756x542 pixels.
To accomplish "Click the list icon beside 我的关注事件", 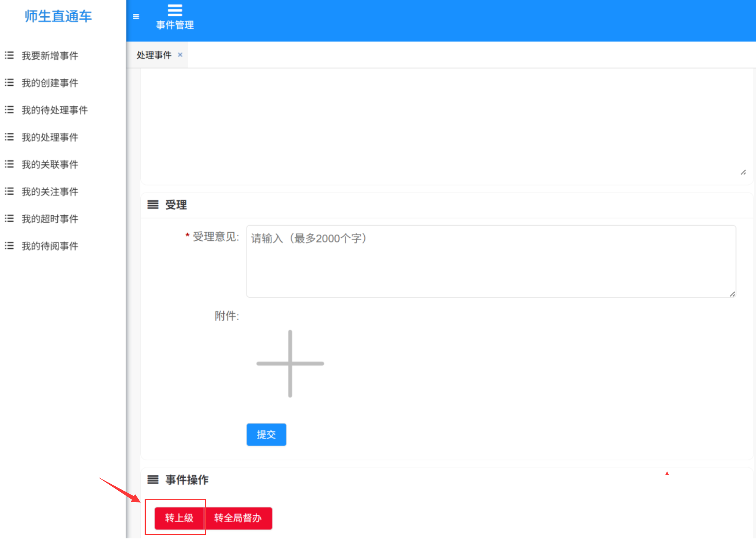I will (9, 192).
